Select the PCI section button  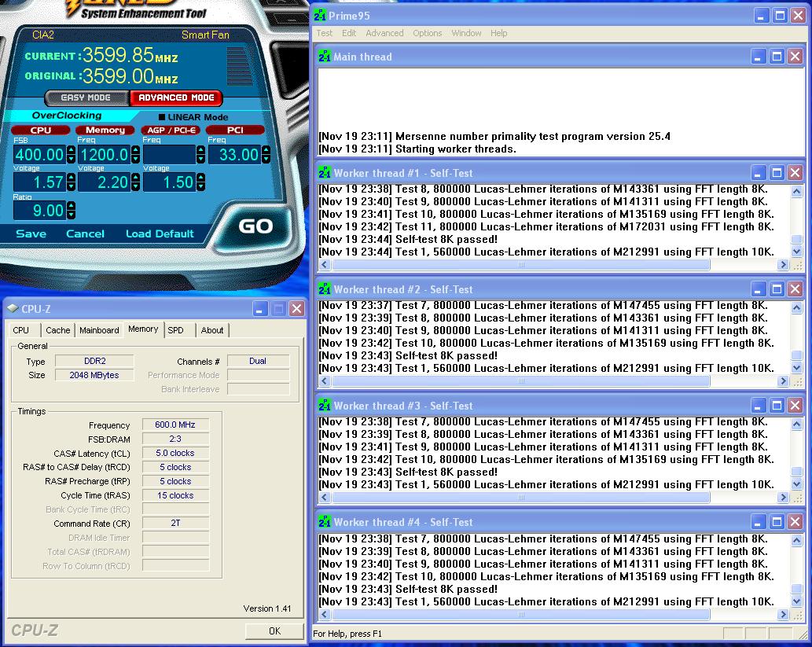click(x=235, y=130)
